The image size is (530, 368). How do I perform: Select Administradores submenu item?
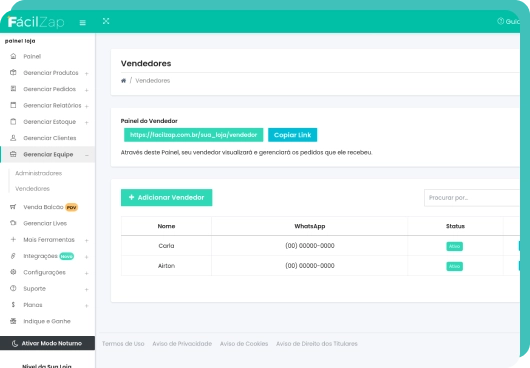[x=39, y=173]
